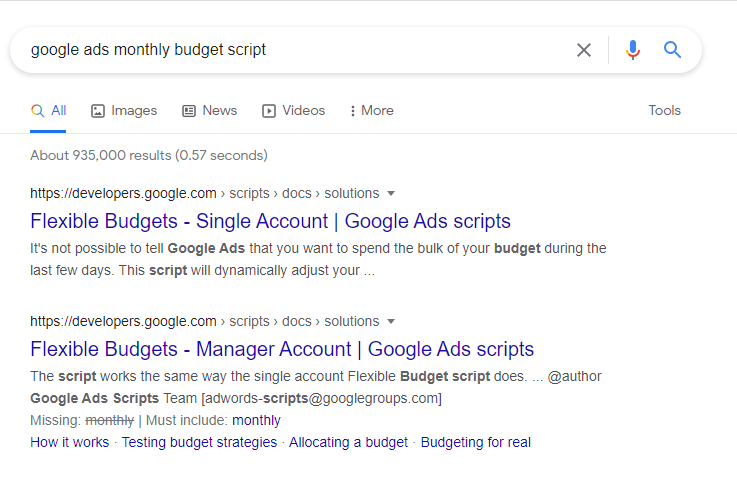Start voice search with the microphone icon
737x484 pixels.
pyautogui.click(x=632, y=50)
